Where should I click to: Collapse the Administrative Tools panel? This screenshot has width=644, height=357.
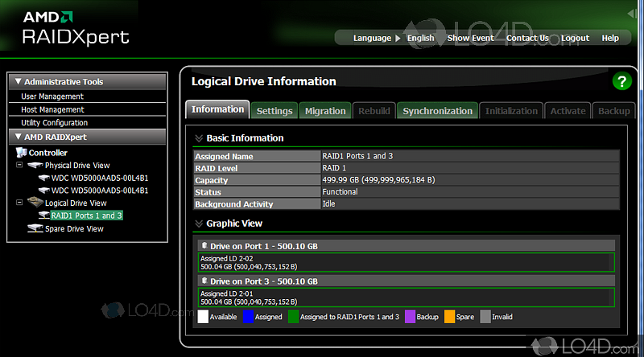point(17,82)
